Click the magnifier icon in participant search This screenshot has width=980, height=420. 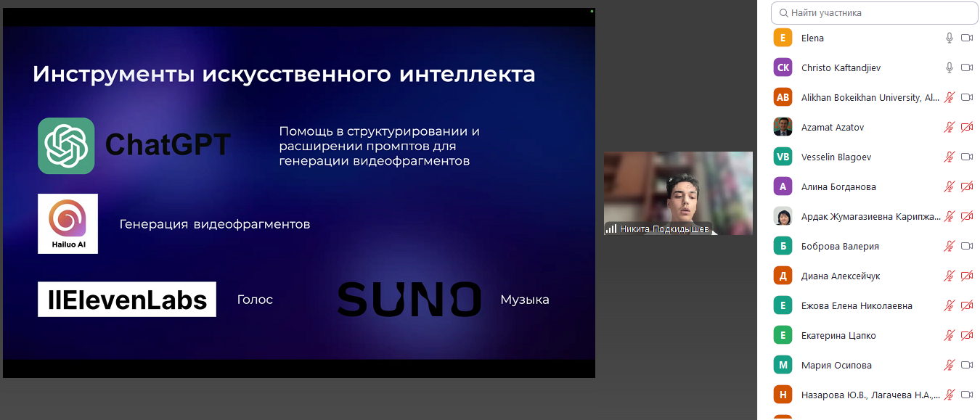(x=783, y=13)
